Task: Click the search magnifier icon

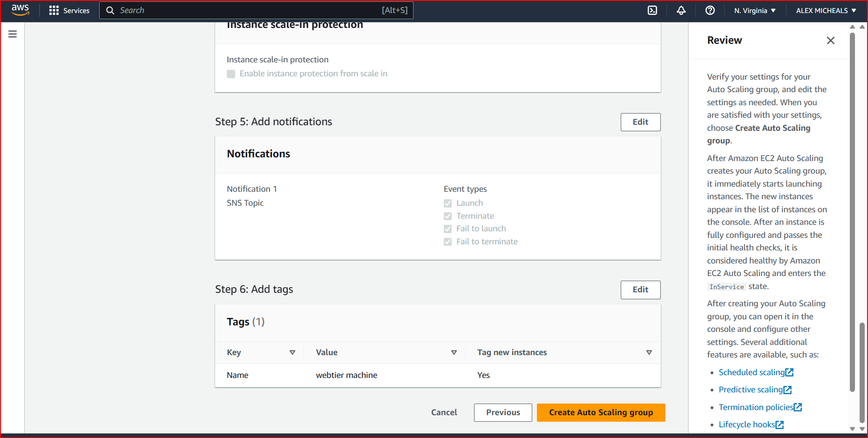Action: 110,10
